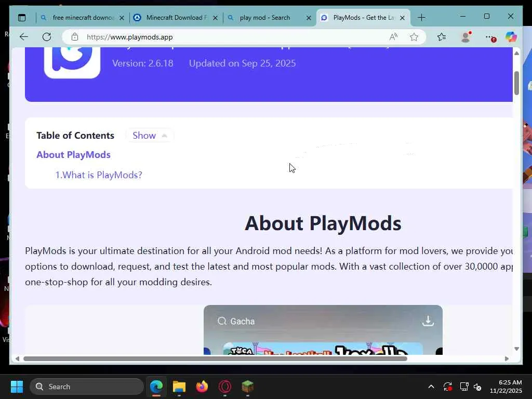Open the Favorites list icon

tap(442, 37)
